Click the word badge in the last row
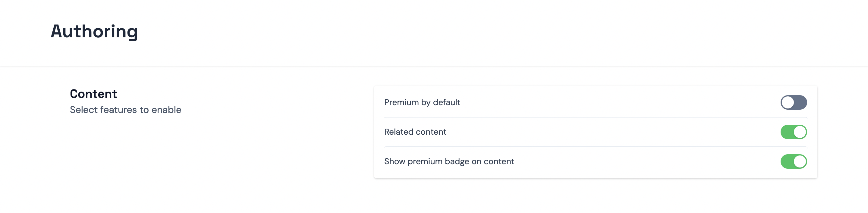 [457, 161]
